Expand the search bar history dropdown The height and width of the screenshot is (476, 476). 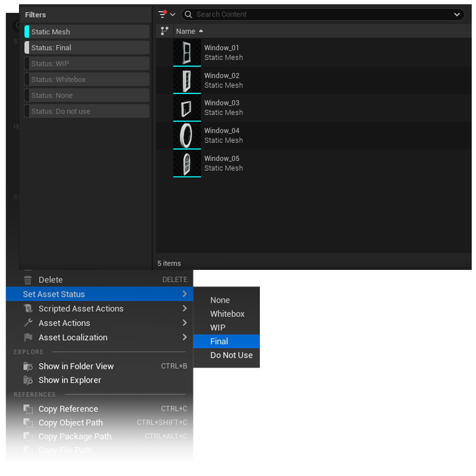[457, 14]
